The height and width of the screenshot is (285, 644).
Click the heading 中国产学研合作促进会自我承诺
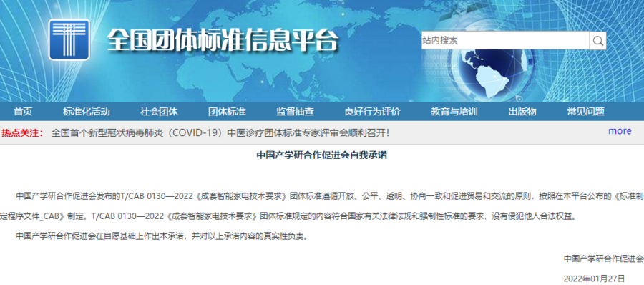tap(321, 155)
